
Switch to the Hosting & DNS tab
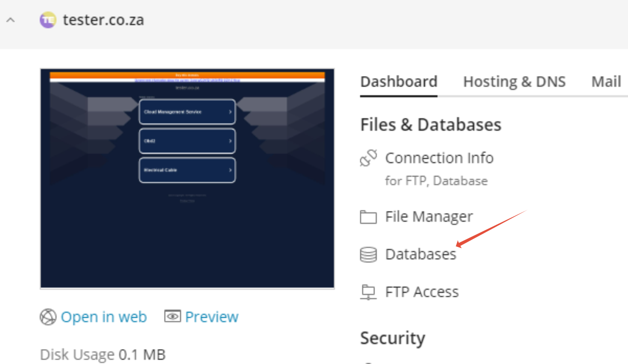(x=514, y=81)
